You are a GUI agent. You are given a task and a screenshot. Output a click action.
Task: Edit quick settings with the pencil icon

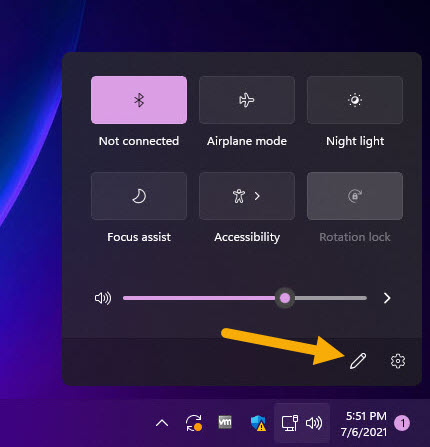358,361
